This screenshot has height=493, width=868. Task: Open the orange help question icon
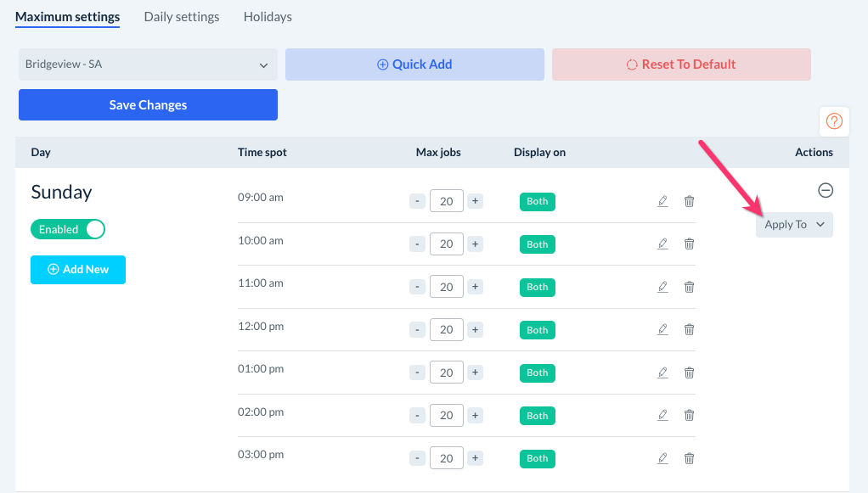tap(834, 121)
